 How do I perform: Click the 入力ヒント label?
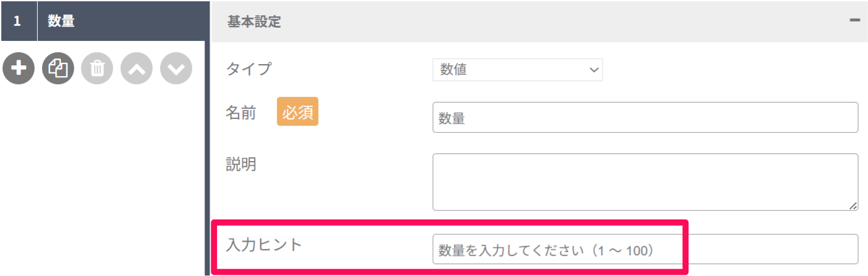tap(264, 245)
